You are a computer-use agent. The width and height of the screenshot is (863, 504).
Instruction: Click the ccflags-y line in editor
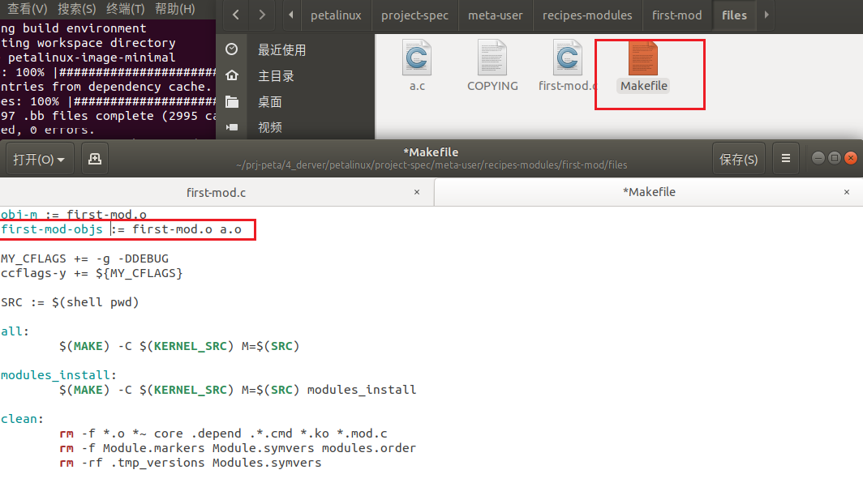(x=92, y=273)
